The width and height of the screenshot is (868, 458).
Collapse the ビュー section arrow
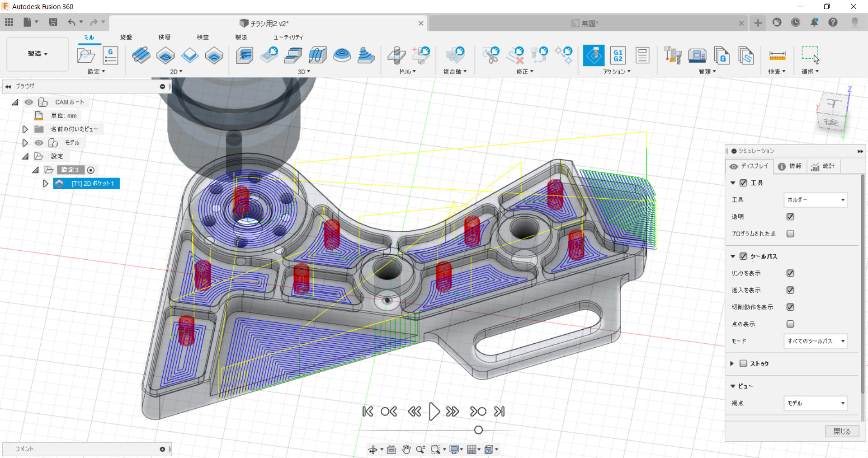click(733, 386)
